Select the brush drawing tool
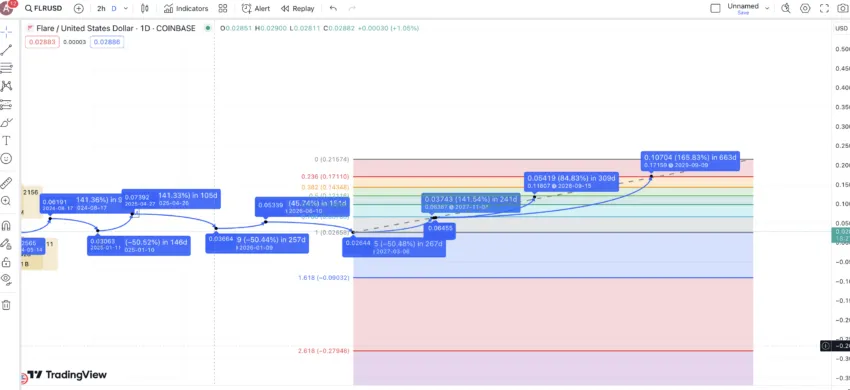This screenshot has height=390, width=850. coord(6,123)
